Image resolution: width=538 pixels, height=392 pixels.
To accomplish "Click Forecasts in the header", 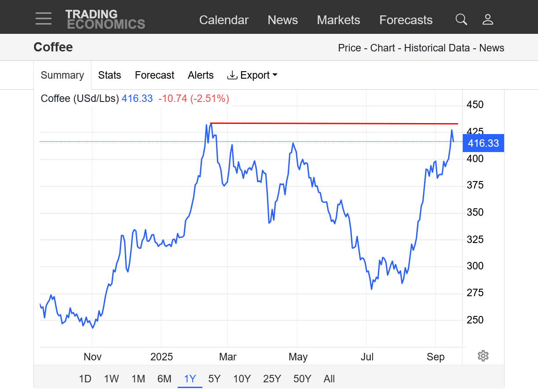I will [x=406, y=20].
